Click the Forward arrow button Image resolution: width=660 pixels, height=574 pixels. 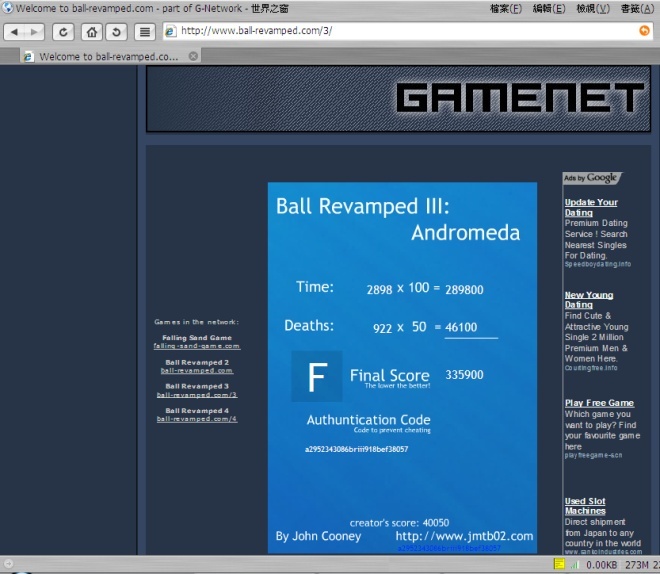35,32
